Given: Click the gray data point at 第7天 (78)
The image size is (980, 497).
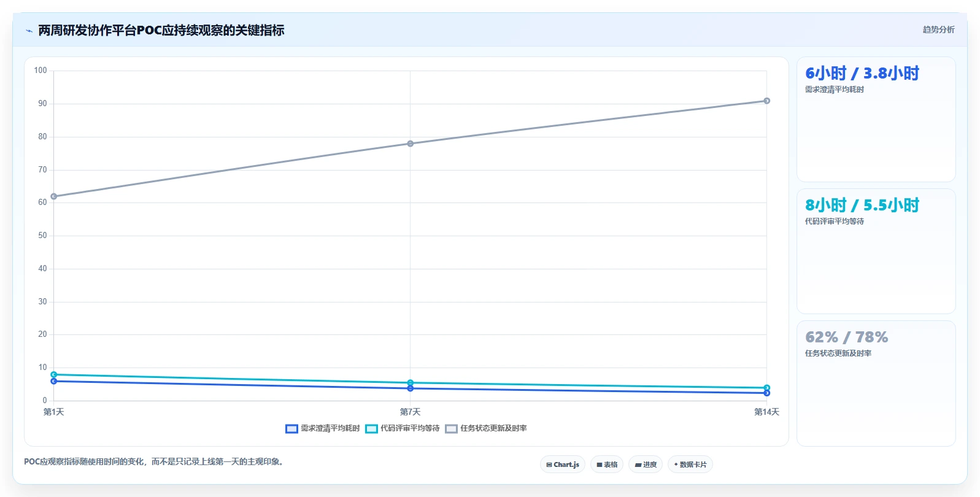Looking at the screenshot, I should (x=411, y=144).
